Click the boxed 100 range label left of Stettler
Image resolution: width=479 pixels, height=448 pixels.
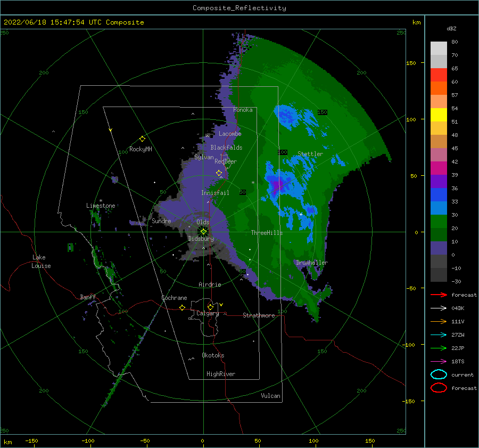(283, 152)
